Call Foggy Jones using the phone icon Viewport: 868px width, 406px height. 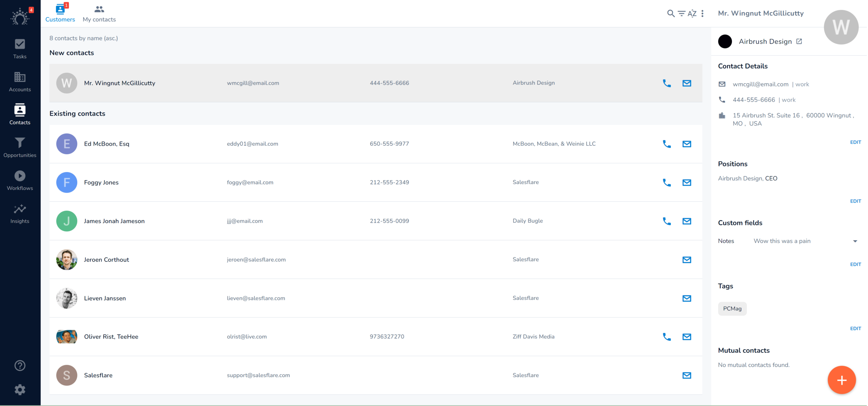pos(667,182)
